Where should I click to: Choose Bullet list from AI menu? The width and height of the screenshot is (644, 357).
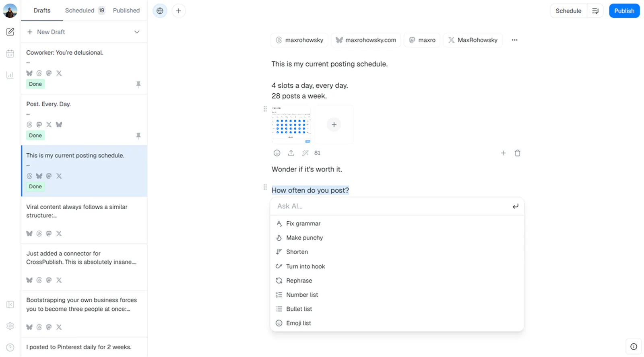[397, 309]
